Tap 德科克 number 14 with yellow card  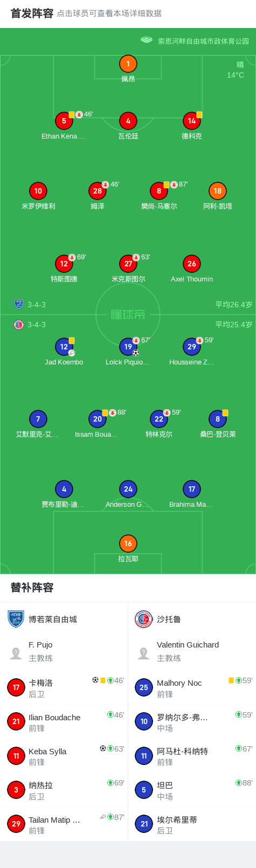point(192,121)
